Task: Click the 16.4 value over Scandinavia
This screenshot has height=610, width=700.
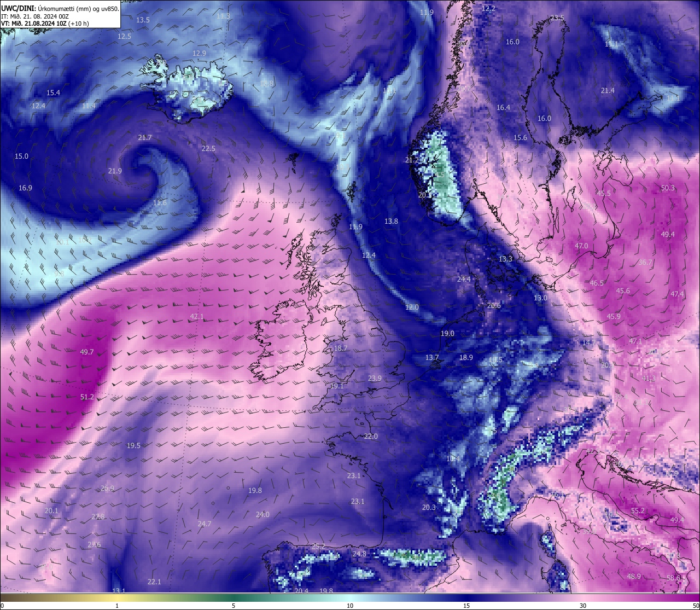Action: pyautogui.click(x=503, y=107)
